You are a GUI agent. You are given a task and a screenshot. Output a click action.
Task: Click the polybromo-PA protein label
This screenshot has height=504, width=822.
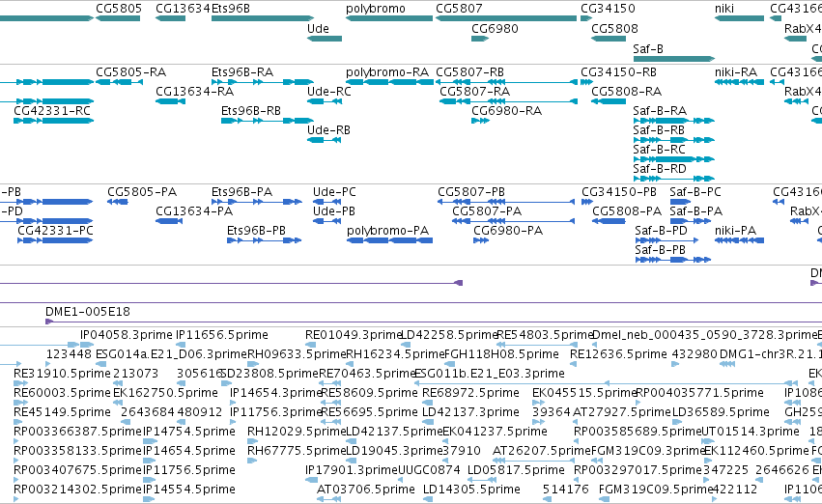tap(387, 231)
